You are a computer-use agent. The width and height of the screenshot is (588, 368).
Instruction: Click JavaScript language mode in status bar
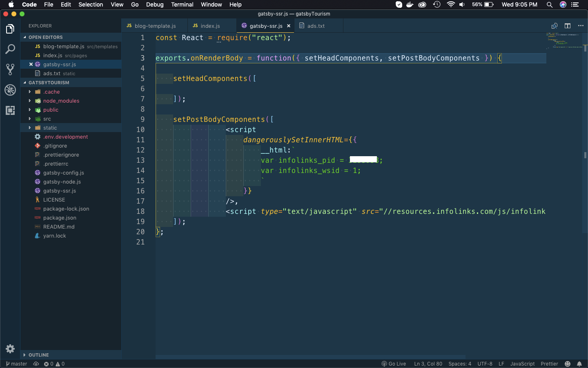[522, 364]
